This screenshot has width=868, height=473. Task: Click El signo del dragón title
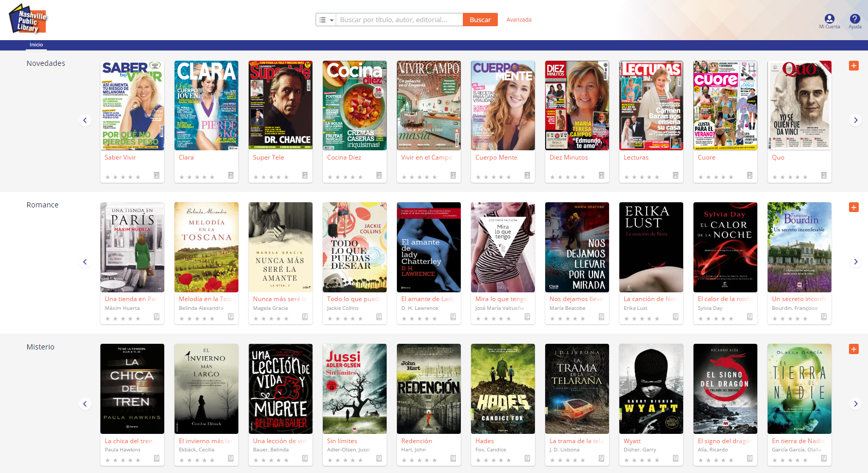pyautogui.click(x=725, y=441)
